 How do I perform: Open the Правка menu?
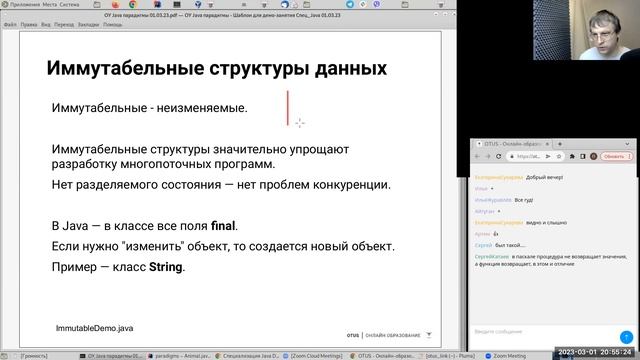29,24
